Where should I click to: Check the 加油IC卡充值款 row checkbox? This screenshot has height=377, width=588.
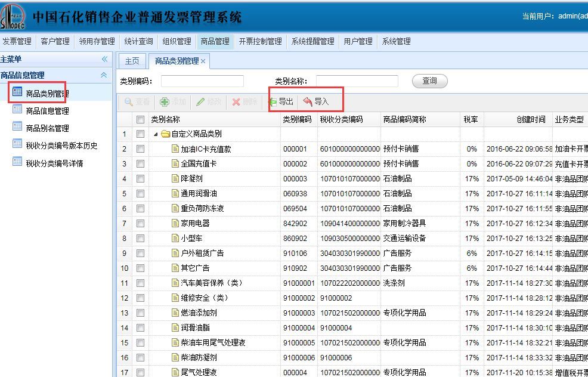140,149
